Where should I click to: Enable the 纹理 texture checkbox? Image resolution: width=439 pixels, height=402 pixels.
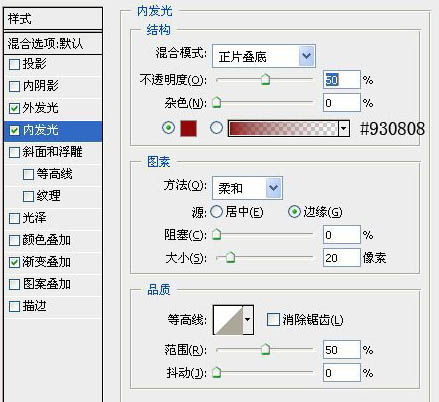(x=28, y=196)
